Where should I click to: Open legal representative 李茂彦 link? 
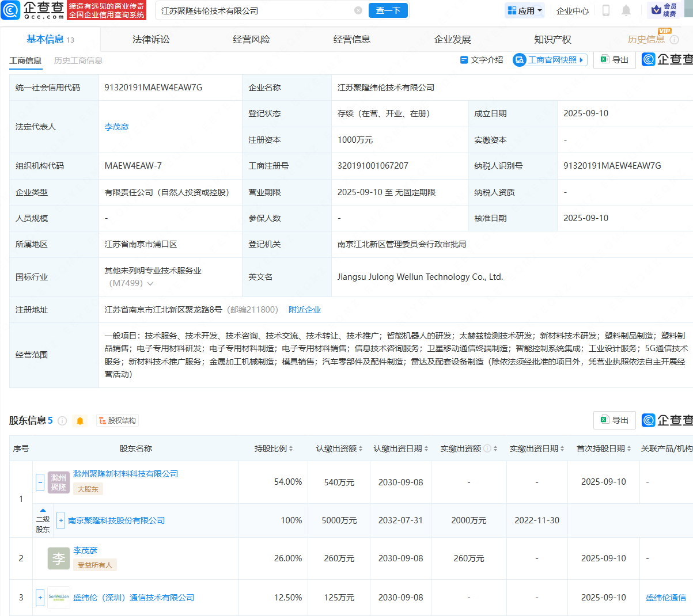(x=117, y=127)
